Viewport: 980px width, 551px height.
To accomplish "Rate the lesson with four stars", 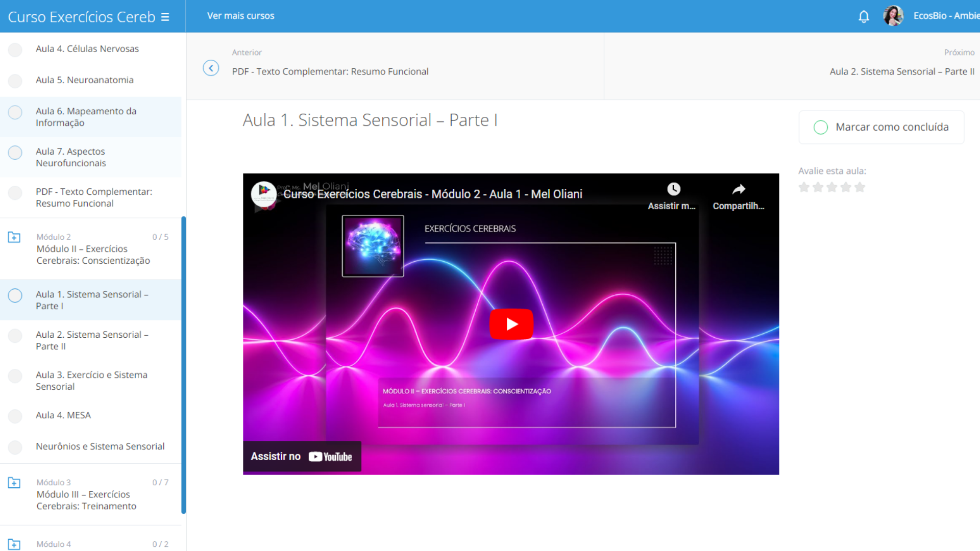I will coord(846,187).
